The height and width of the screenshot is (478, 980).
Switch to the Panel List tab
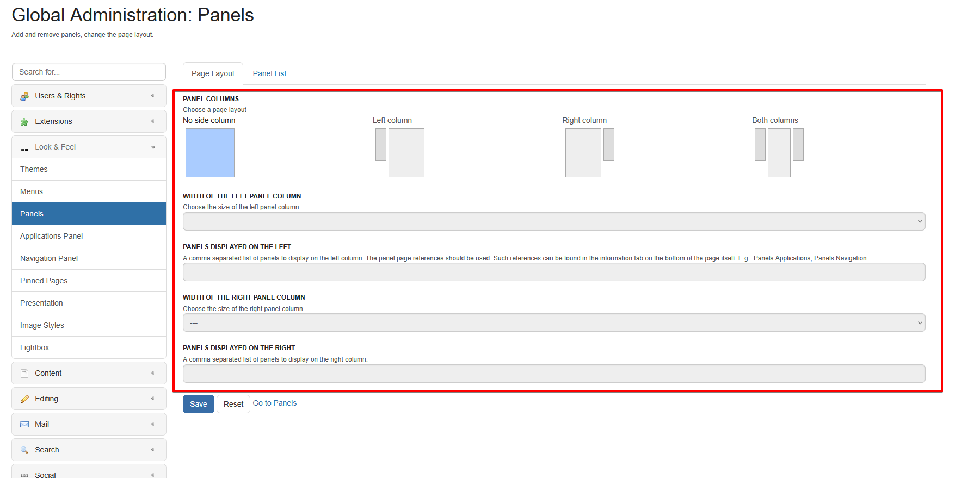point(269,73)
